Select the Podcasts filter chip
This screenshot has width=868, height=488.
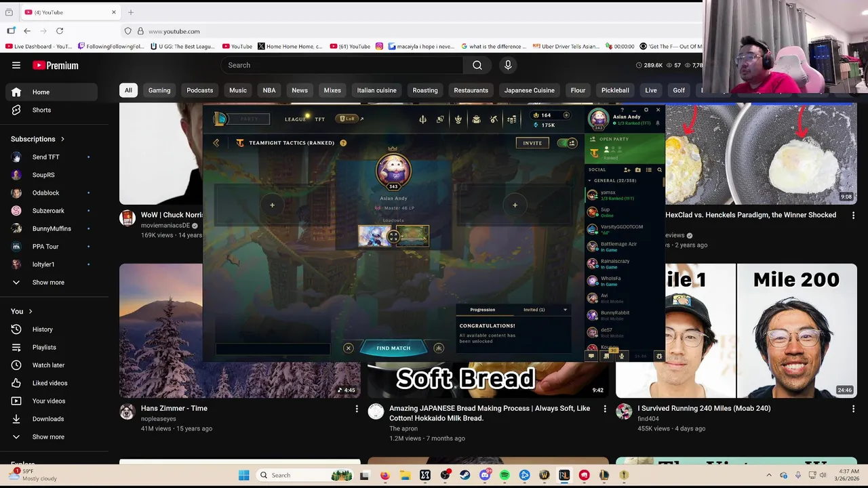tap(199, 90)
